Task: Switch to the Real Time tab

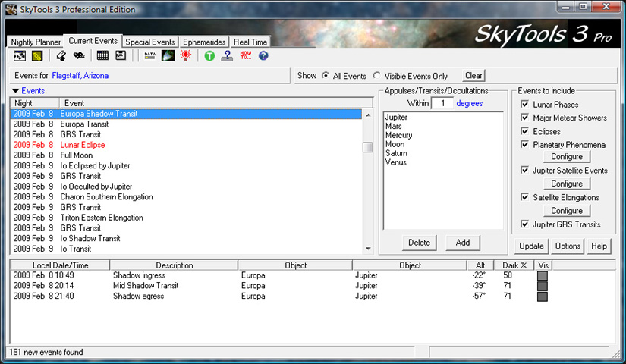Action: tap(250, 42)
